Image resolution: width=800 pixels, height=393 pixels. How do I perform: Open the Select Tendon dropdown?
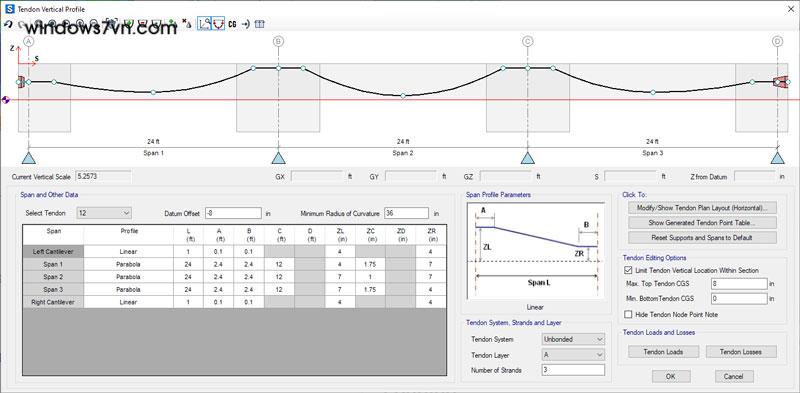click(x=104, y=213)
